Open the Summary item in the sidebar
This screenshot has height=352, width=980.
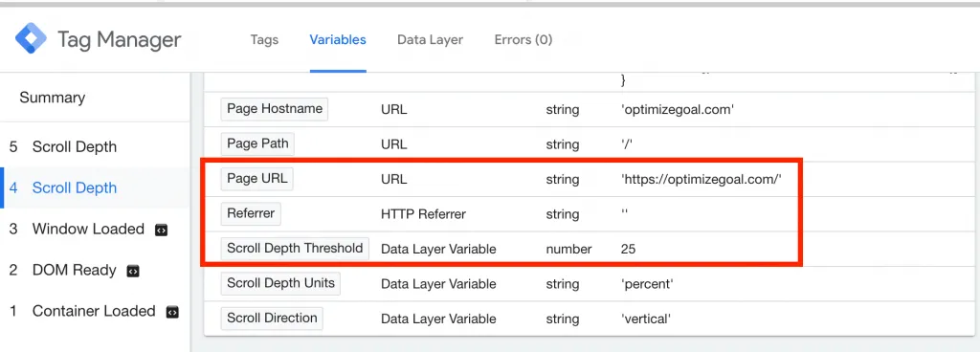(53, 98)
